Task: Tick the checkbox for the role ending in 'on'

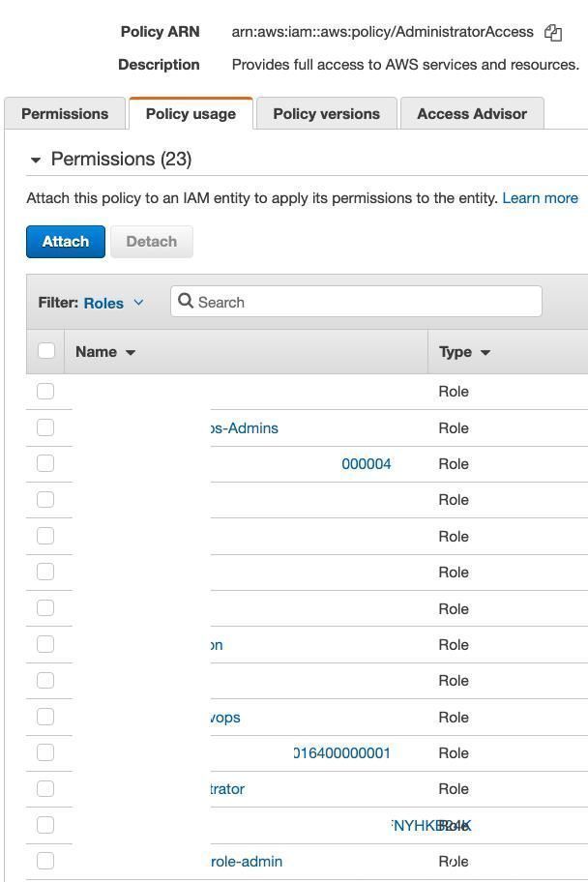Action: (x=45, y=644)
